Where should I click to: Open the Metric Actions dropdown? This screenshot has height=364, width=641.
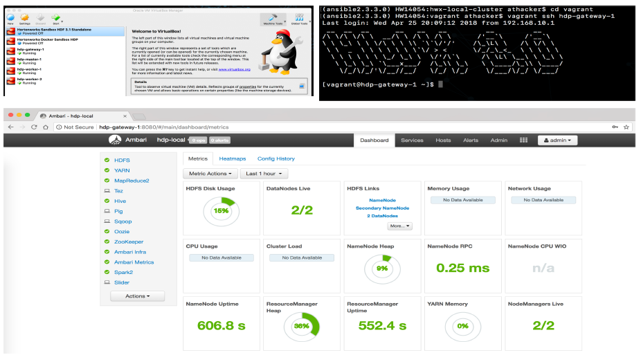210,174
